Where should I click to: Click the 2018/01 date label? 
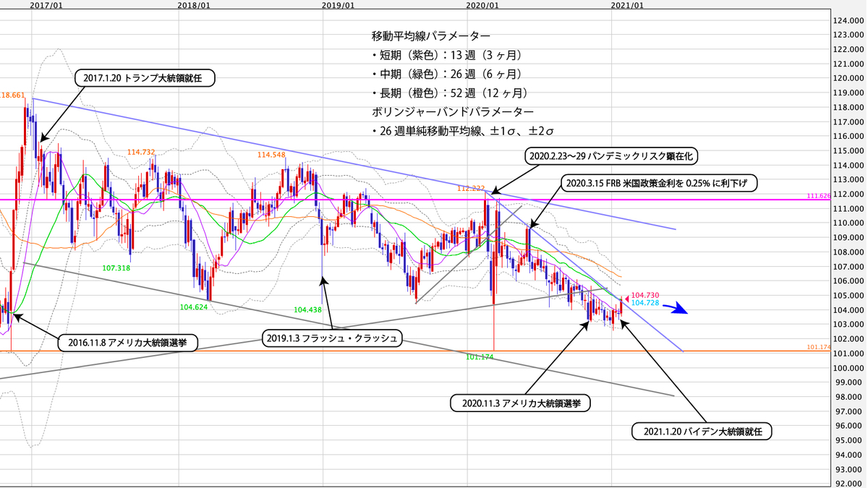pos(193,4)
